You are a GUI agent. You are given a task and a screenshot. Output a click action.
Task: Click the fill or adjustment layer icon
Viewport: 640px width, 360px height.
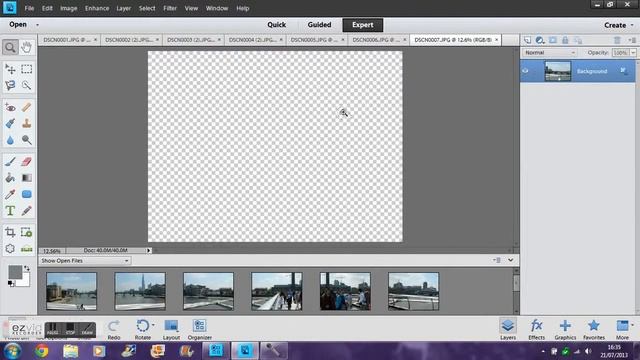coord(540,40)
